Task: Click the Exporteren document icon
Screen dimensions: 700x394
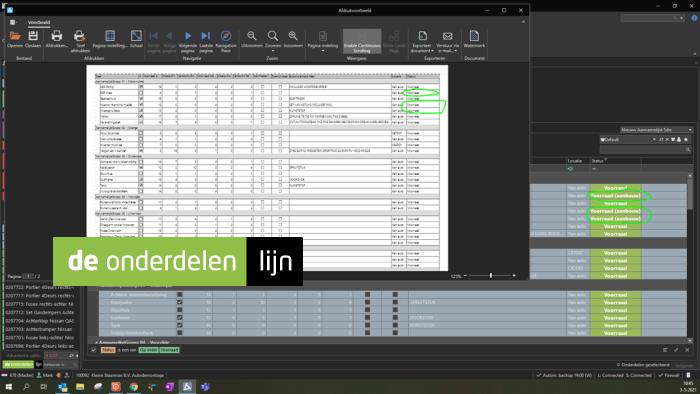Action: tap(422, 36)
